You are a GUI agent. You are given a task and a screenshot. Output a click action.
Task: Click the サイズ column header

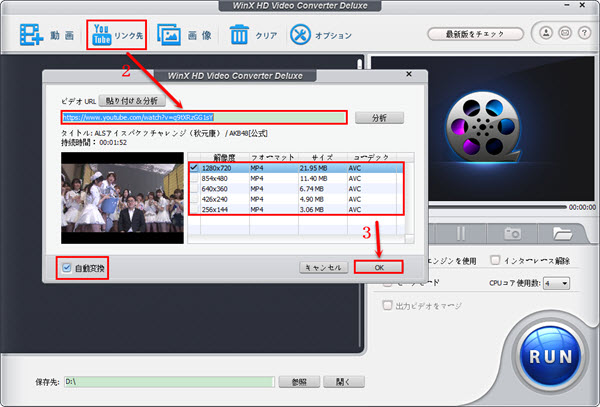[x=323, y=157]
